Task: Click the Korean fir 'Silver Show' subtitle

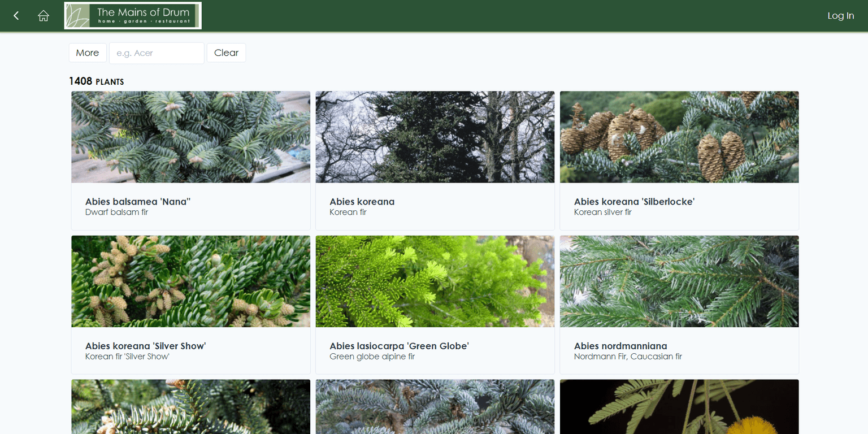Action: click(127, 357)
